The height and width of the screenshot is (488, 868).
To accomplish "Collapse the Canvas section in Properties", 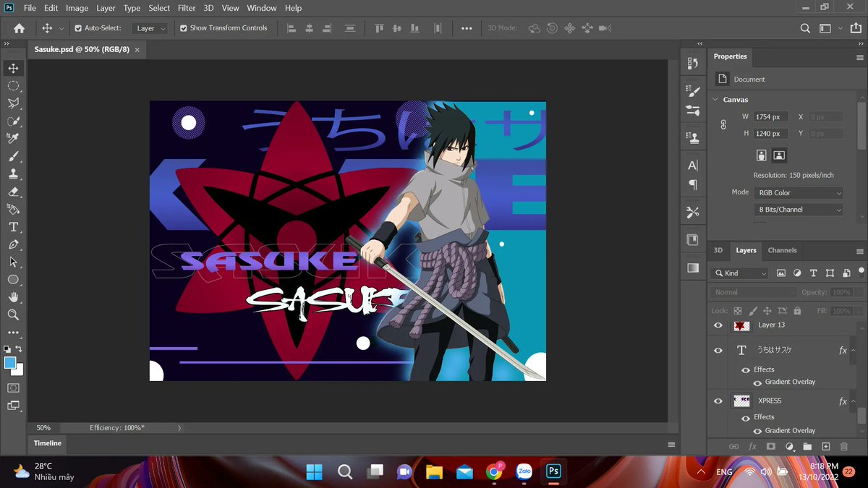I will [x=715, y=99].
